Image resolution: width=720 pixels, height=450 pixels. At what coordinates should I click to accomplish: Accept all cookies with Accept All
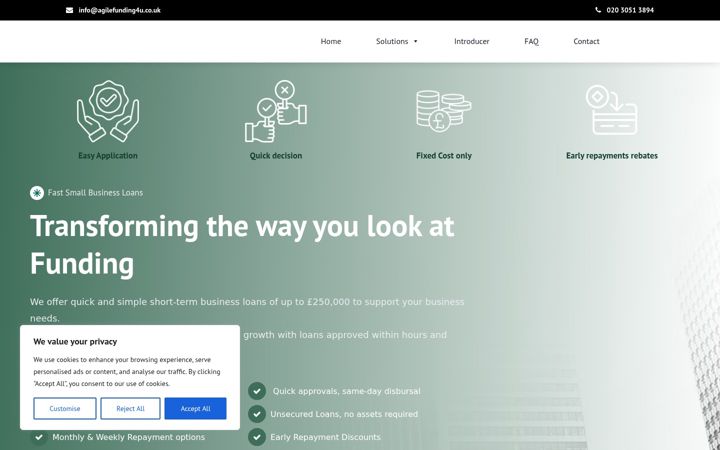196,409
